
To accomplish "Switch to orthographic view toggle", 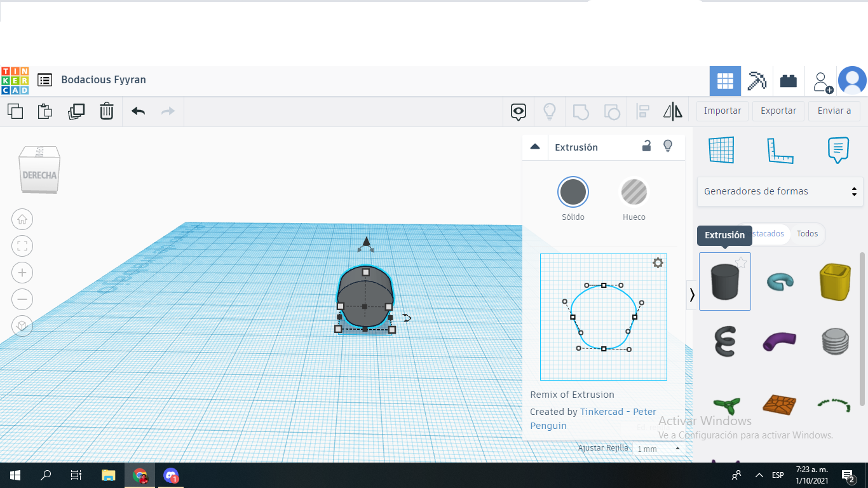I will point(22,325).
